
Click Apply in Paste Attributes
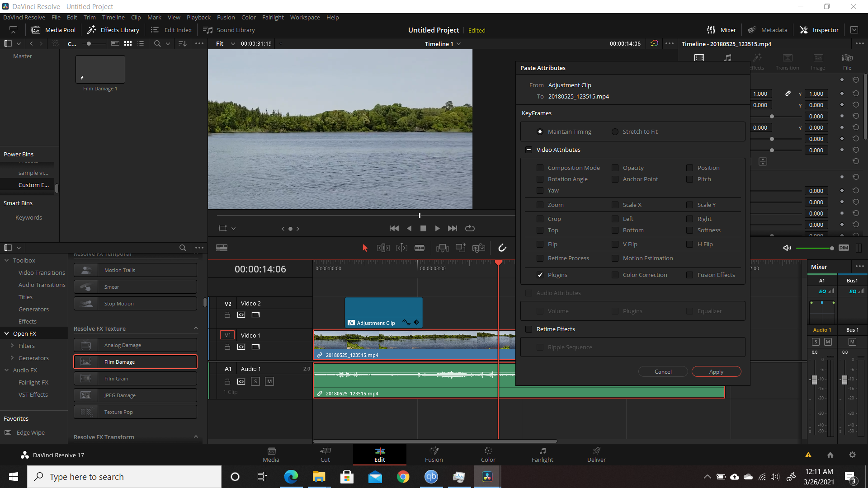coord(716,372)
